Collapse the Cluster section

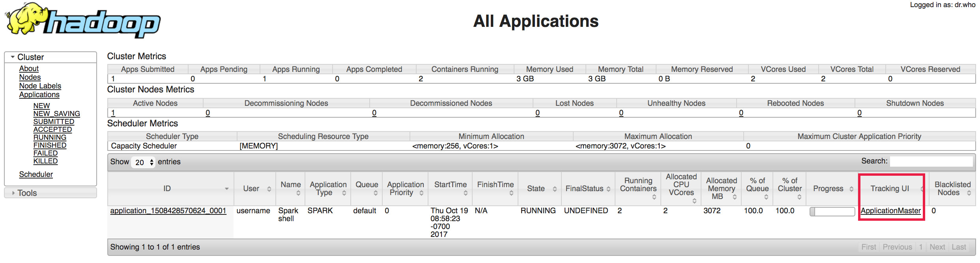click(13, 57)
